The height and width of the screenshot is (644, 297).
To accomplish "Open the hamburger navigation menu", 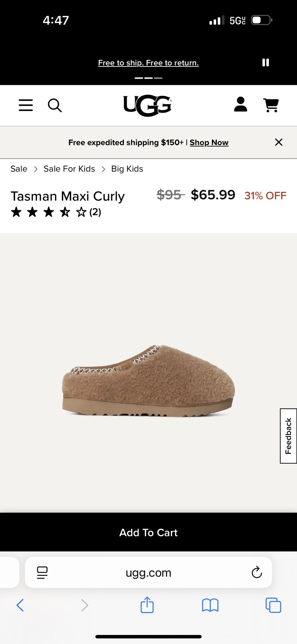I will pos(26,105).
